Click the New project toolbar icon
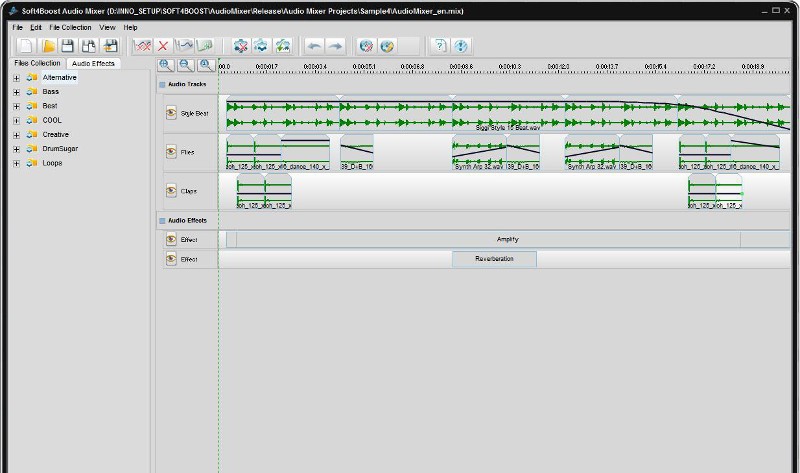Image resolution: width=800 pixels, height=473 pixels. click(x=26, y=46)
